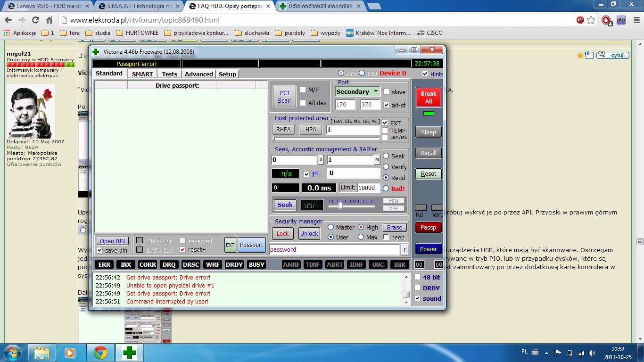This screenshot has width=644, height=362.
Task: Click the Limit value field
Action: point(368,188)
